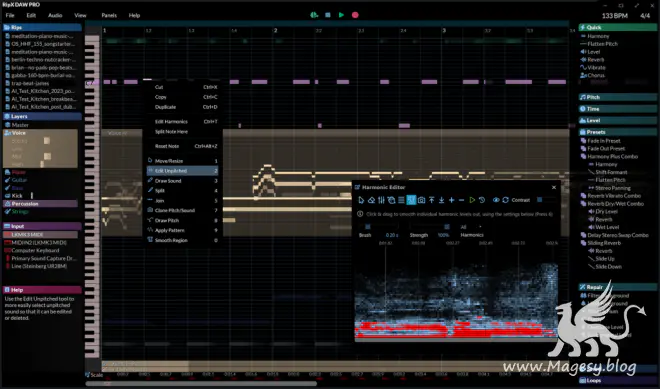Toggle the Guitar layer checkmark
660x389 pixels.
[7, 180]
